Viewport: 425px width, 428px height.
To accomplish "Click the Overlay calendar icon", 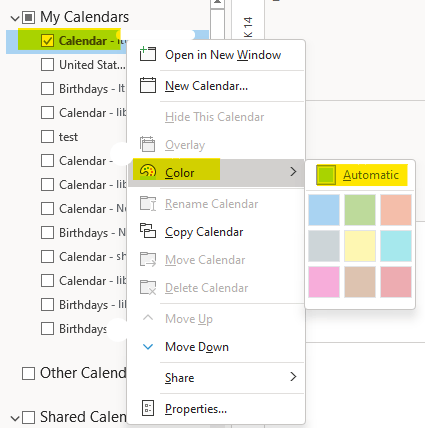I will pyautogui.click(x=147, y=144).
